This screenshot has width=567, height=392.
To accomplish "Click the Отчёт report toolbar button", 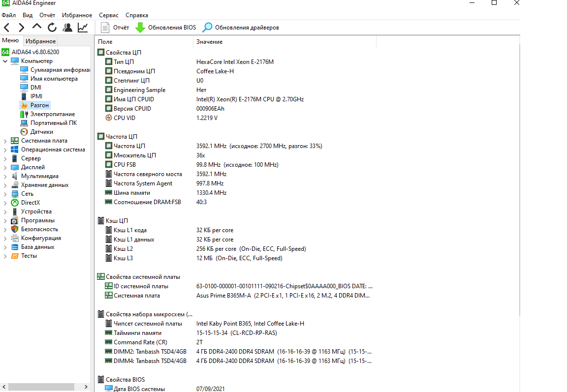I will pyautogui.click(x=115, y=28).
